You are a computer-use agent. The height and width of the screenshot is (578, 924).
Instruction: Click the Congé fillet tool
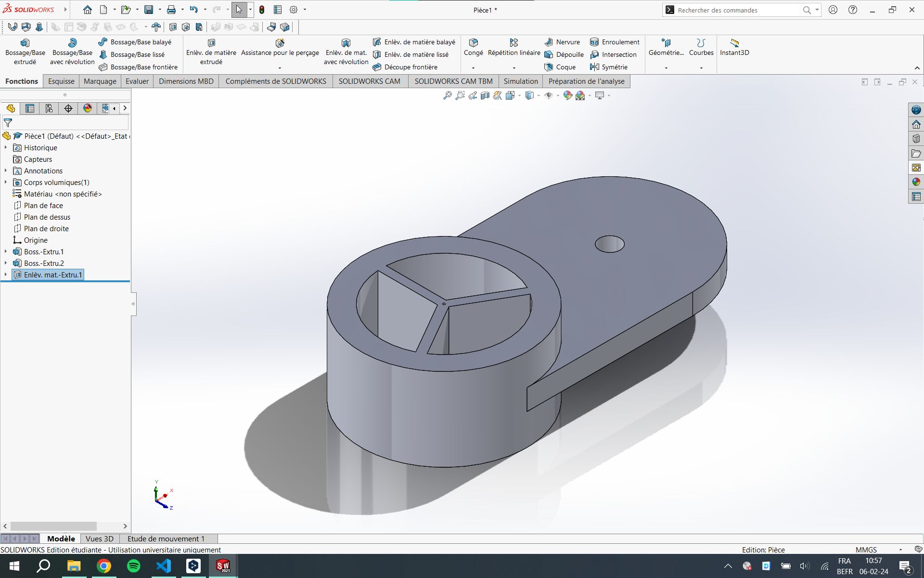pyautogui.click(x=473, y=47)
